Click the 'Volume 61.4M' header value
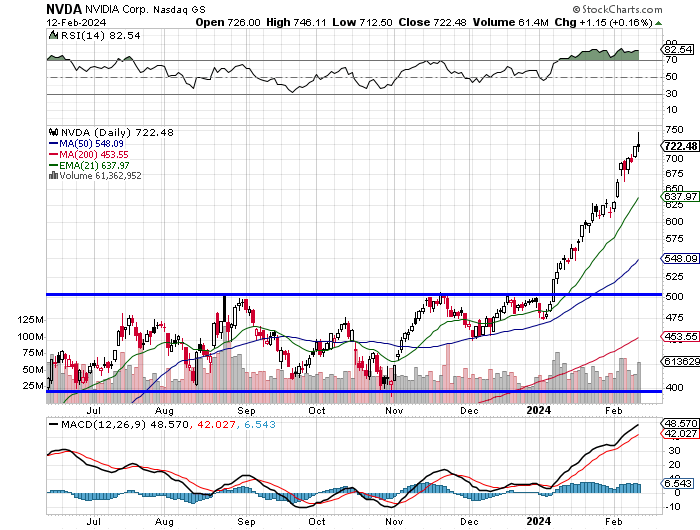Screen dimensions: 700x530 click(510, 22)
